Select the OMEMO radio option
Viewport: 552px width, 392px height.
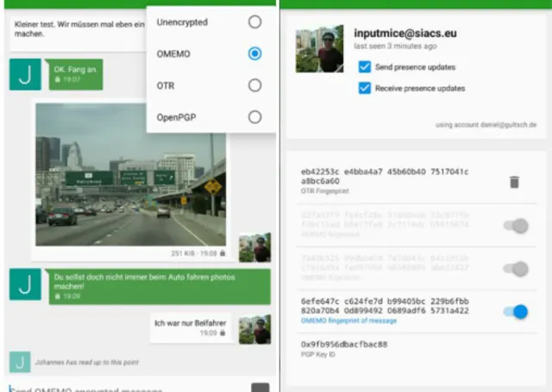pyautogui.click(x=254, y=53)
